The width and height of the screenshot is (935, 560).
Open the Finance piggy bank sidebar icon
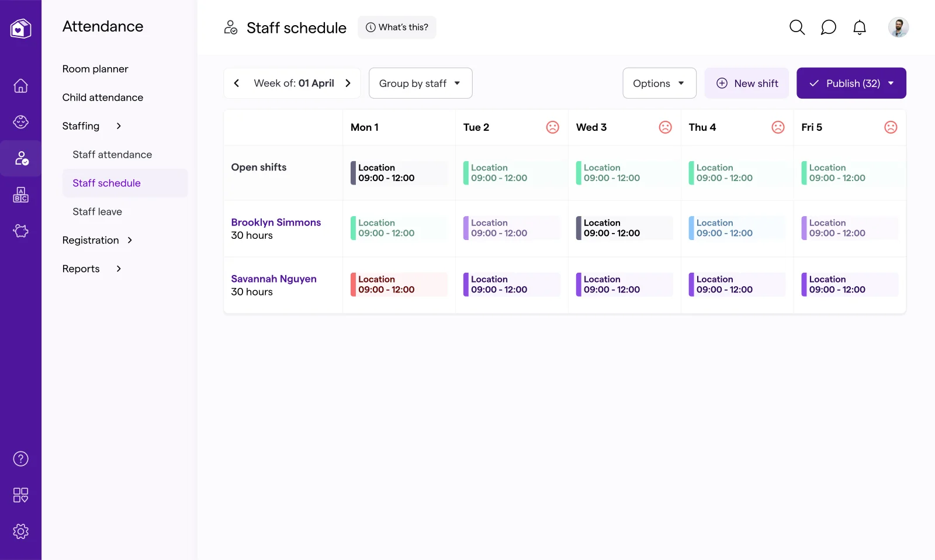[20, 231]
